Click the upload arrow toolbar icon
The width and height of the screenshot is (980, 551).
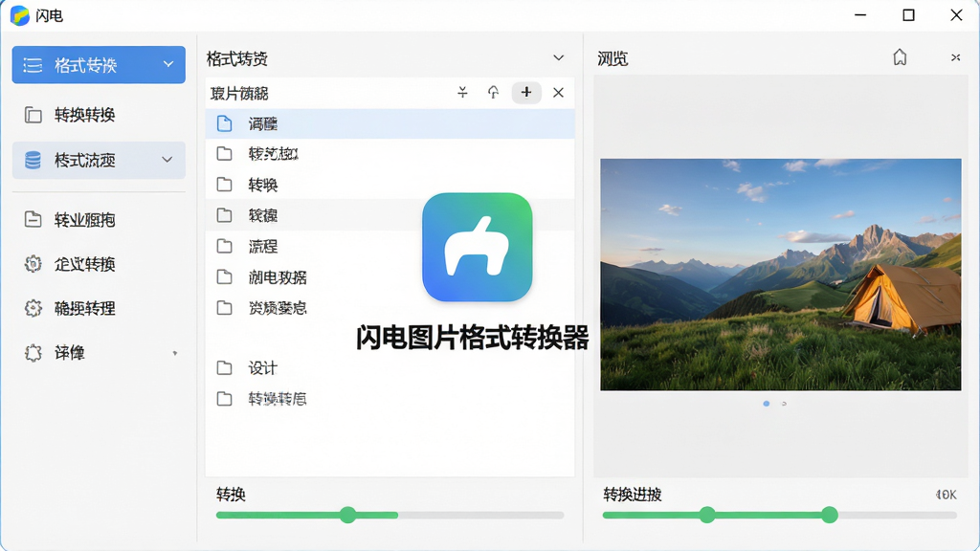493,93
